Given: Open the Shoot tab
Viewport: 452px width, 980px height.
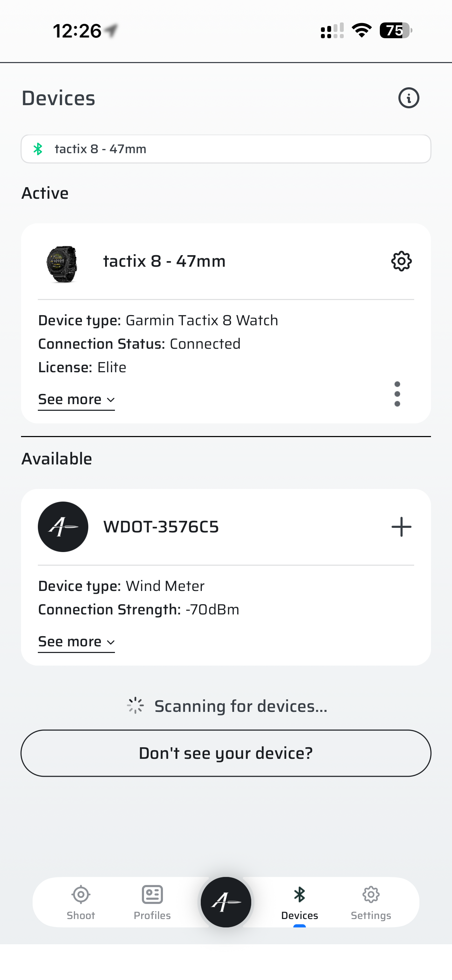Looking at the screenshot, I should (x=81, y=902).
